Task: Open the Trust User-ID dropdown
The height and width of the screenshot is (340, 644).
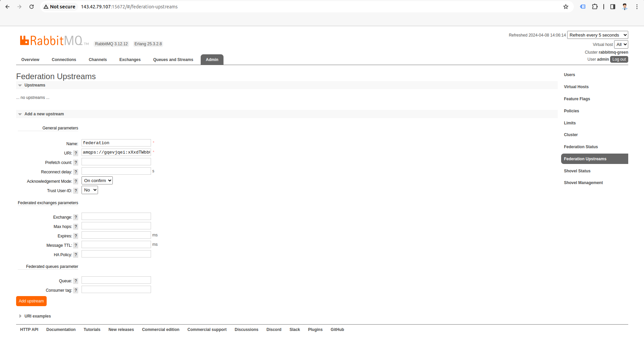Action: 90,190
